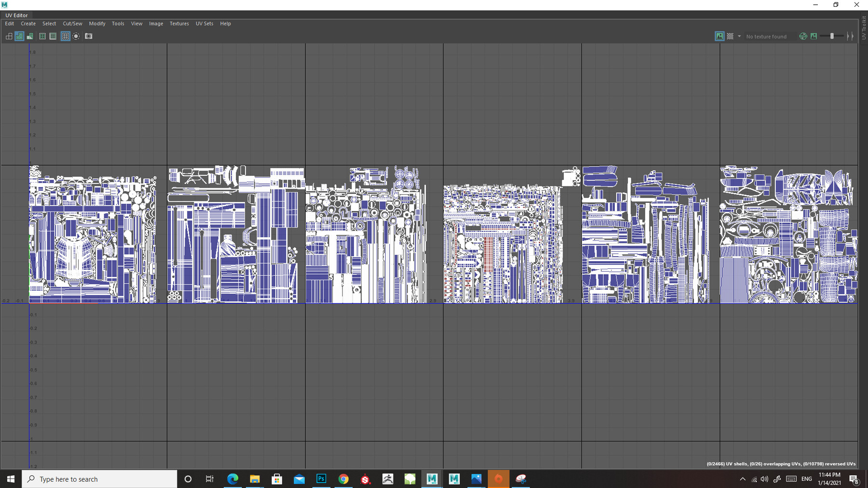Screen dimensions: 868x488
Task: Toggle the grid display button
Action: click(x=65, y=36)
